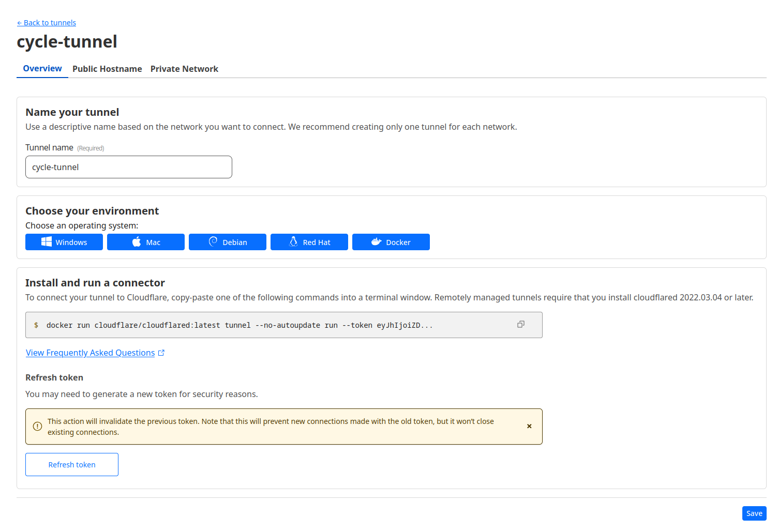Click the docker run cloudflared command text
Screen dimensions: 778x532
(240, 325)
